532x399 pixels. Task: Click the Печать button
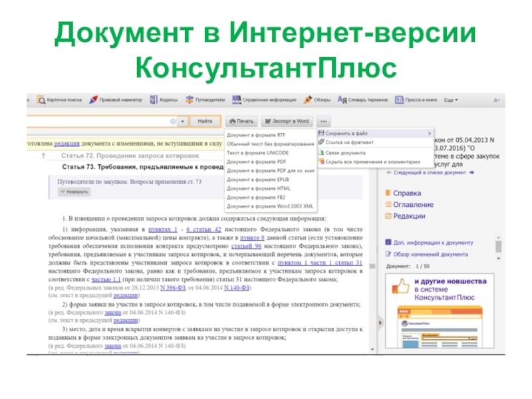coord(241,121)
